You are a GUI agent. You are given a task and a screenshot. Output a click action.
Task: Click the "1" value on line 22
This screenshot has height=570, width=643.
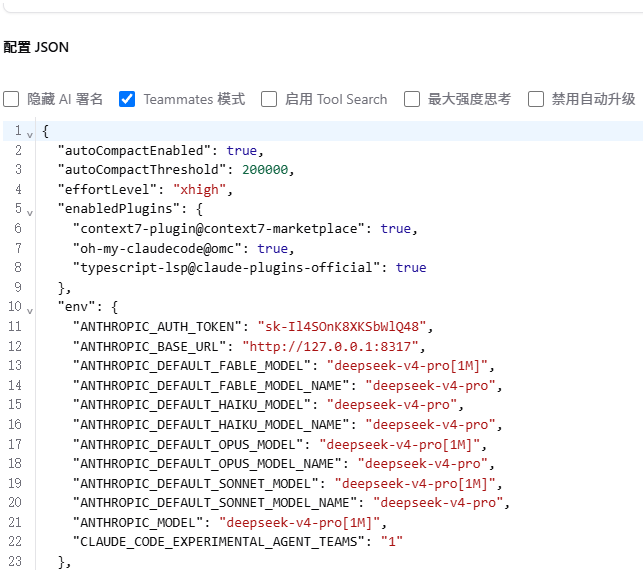[392, 542]
